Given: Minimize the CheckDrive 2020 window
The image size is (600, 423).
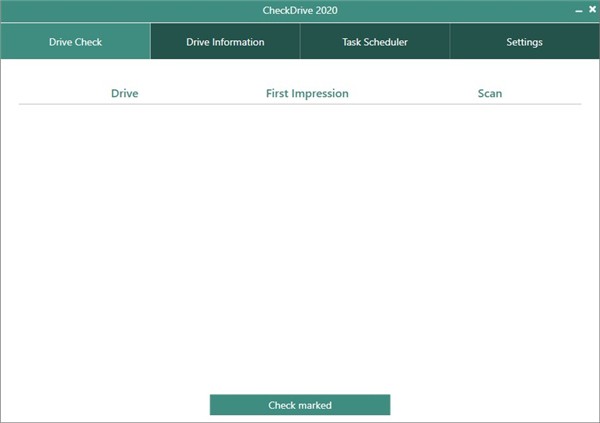Looking at the screenshot, I should pyautogui.click(x=579, y=10).
